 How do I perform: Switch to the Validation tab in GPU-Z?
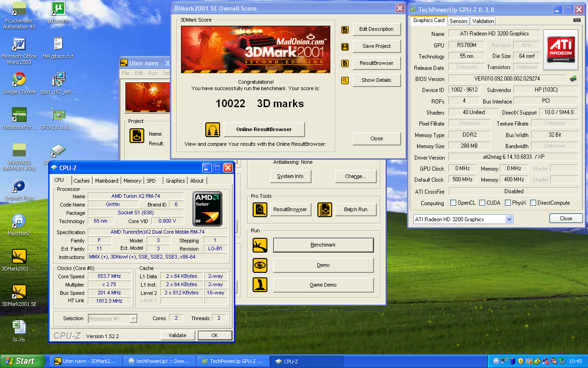click(x=483, y=21)
